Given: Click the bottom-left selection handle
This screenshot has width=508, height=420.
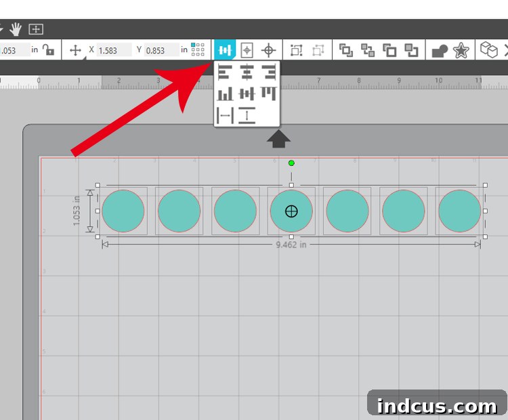Looking at the screenshot, I should (x=98, y=237).
